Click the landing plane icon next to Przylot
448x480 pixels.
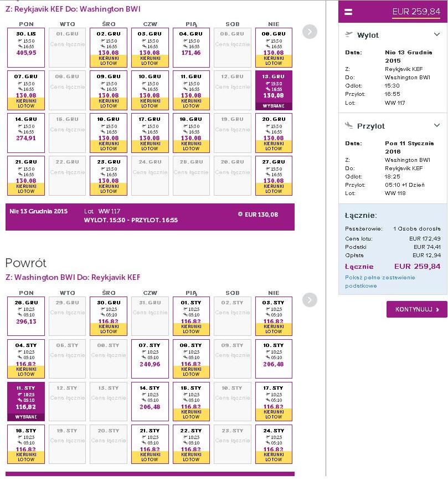tap(349, 125)
